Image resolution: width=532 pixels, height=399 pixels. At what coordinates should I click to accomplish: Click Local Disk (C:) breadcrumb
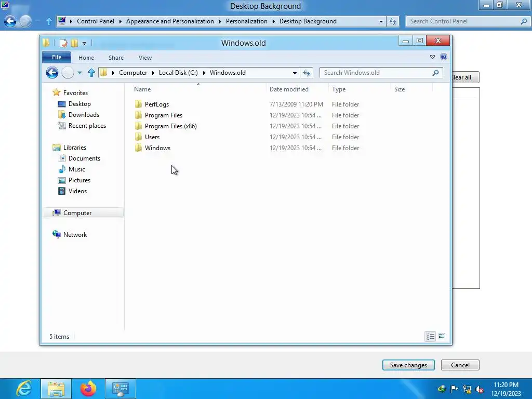pyautogui.click(x=178, y=73)
